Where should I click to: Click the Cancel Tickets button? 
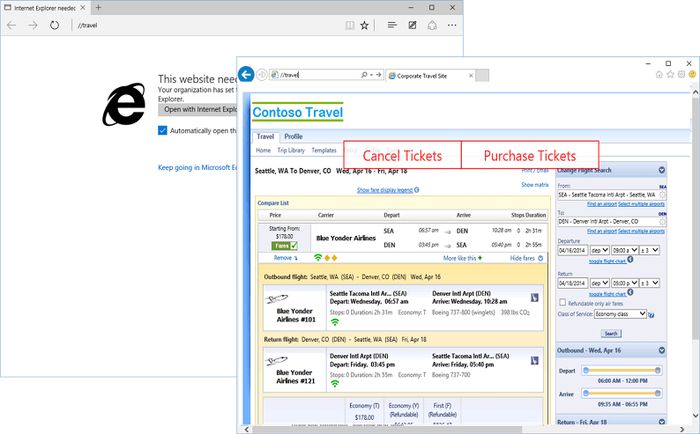point(402,156)
